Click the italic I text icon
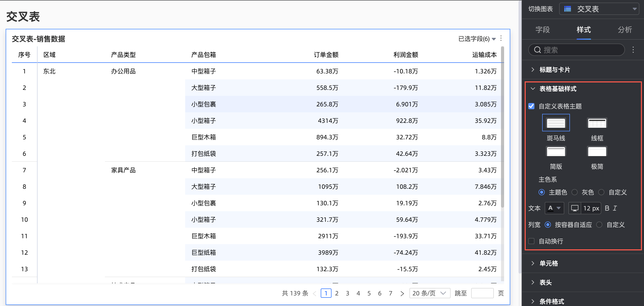The width and height of the screenshot is (644, 306). coord(615,208)
